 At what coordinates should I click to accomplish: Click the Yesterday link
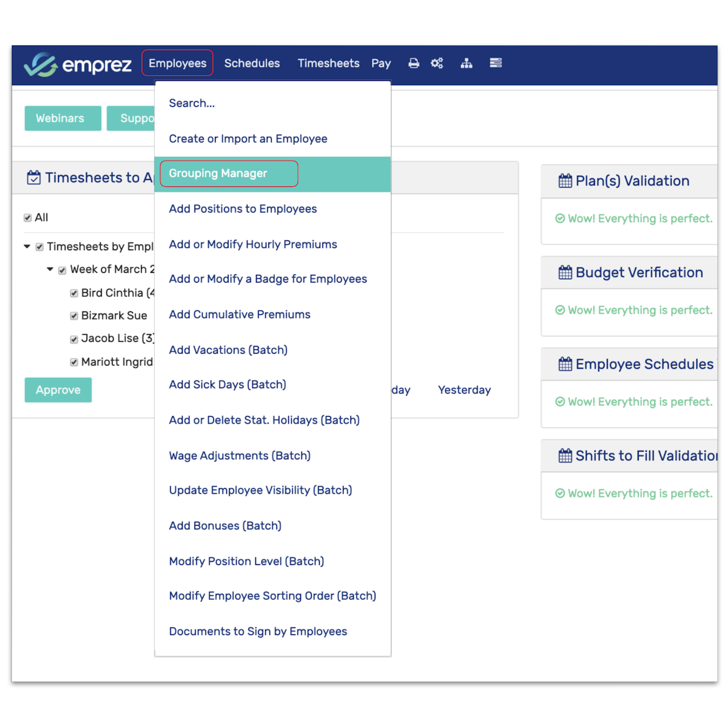click(464, 390)
